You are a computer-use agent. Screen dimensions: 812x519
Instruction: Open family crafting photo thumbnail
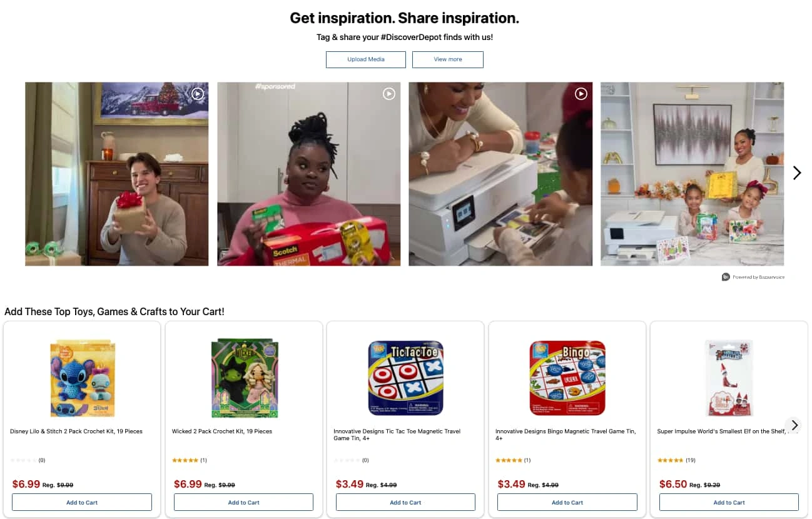692,174
